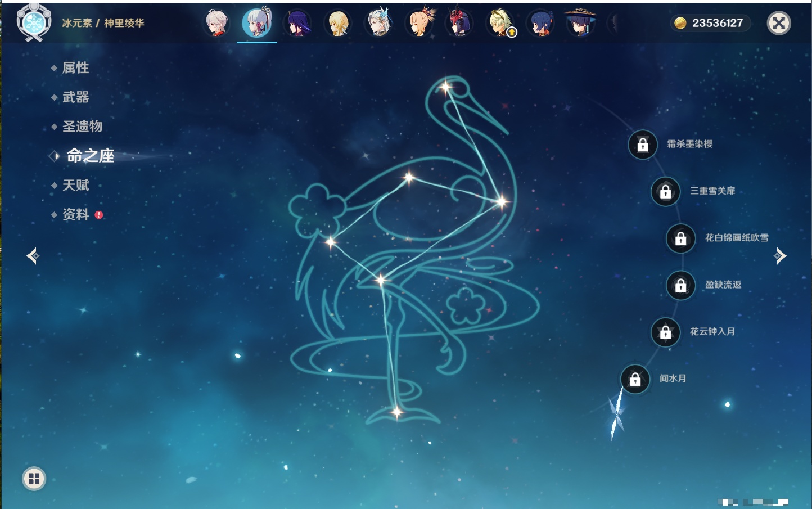The height and width of the screenshot is (509, 812).
Task: Open the 资料 profile tab with the red alert
Action: click(75, 214)
